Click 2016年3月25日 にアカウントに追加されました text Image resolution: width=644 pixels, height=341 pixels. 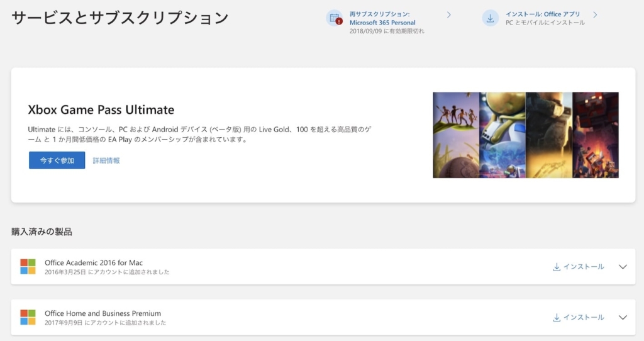(x=107, y=272)
